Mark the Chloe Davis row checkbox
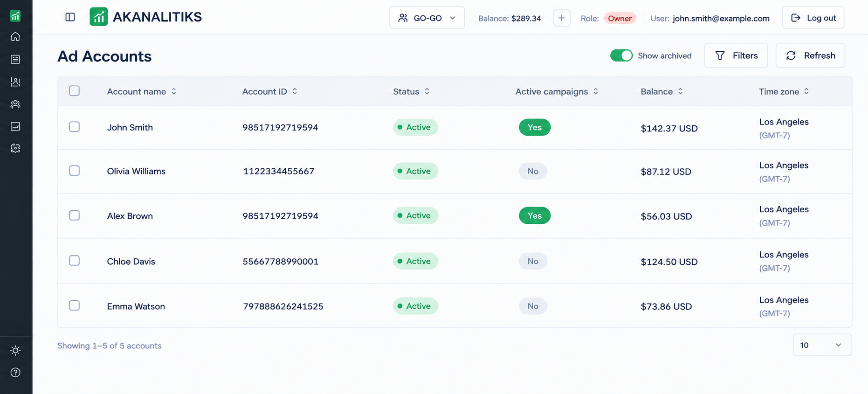 pyautogui.click(x=75, y=261)
